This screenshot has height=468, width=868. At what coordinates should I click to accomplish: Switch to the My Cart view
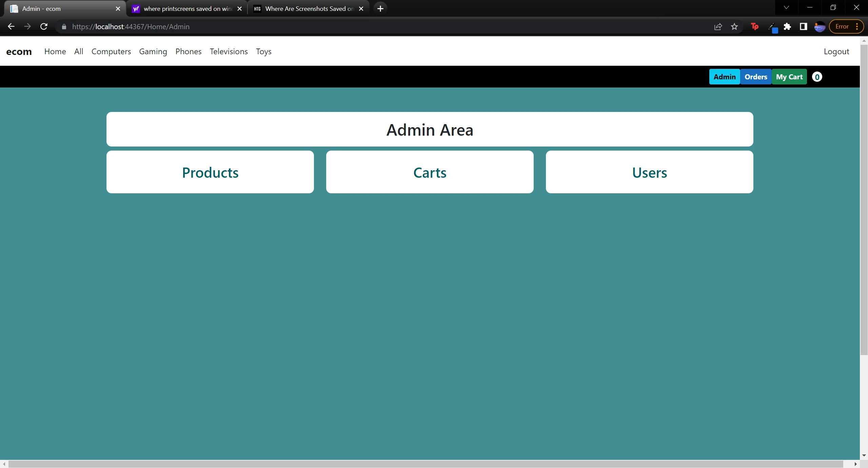pyautogui.click(x=789, y=77)
